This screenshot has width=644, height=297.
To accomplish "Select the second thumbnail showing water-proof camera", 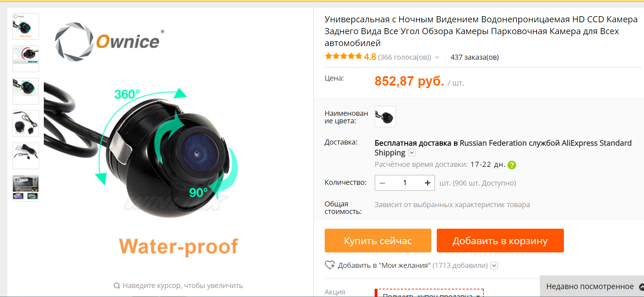I will [26, 59].
